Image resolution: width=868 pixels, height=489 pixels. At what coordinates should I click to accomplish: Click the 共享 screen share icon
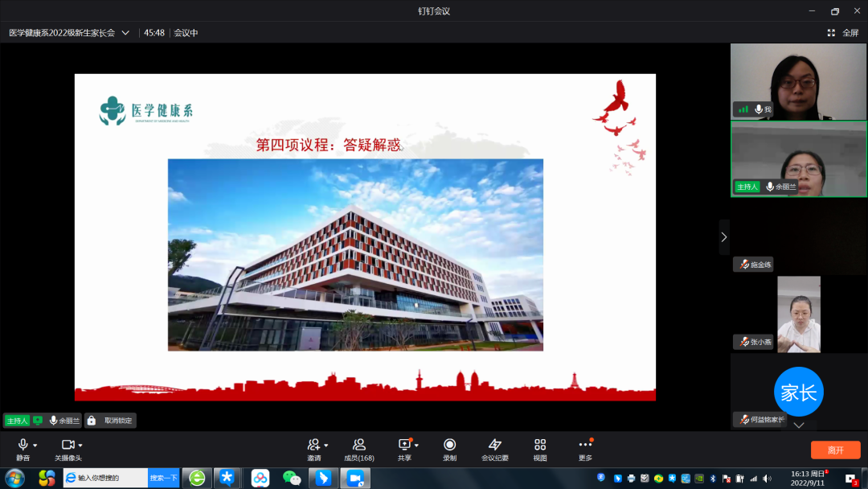point(404,445)
